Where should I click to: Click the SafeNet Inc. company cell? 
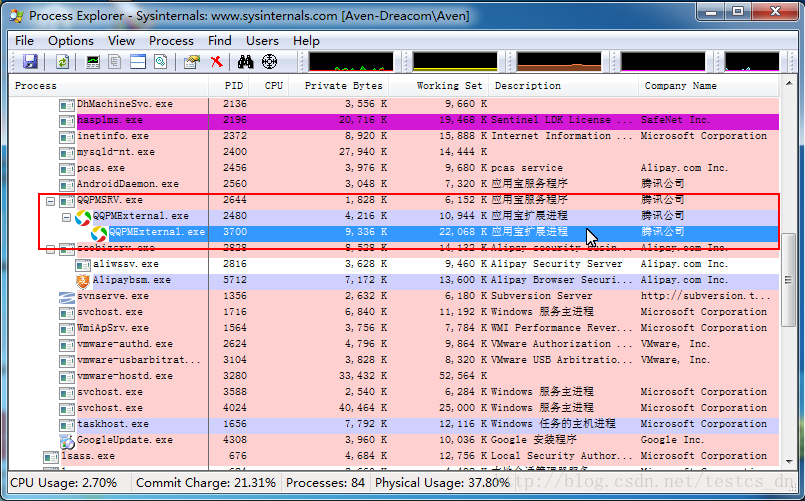(676, 120)
